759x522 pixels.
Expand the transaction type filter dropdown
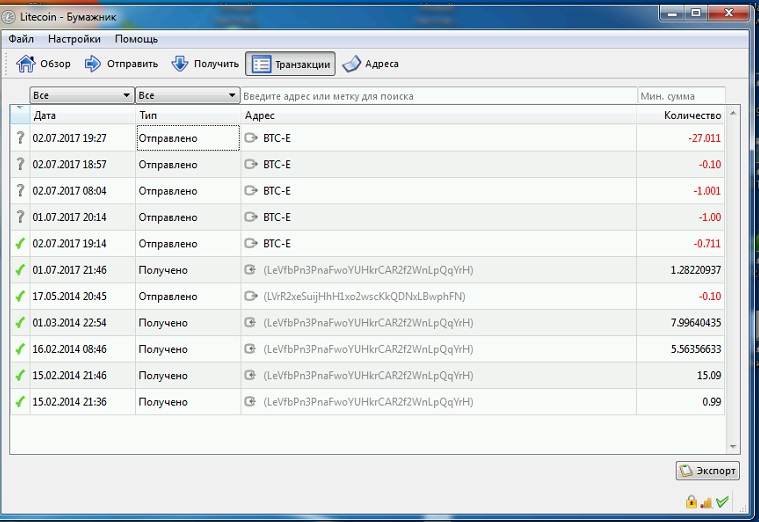[x=187, y=95]
